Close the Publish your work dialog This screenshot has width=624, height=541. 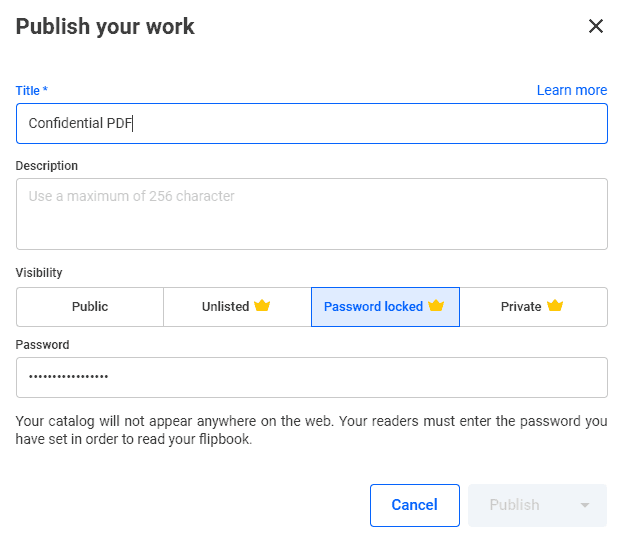point(596,26)
